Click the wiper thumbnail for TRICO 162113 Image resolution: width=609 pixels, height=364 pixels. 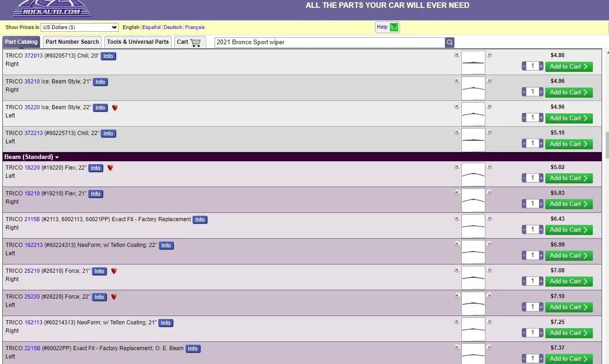[x=473, y=329]
